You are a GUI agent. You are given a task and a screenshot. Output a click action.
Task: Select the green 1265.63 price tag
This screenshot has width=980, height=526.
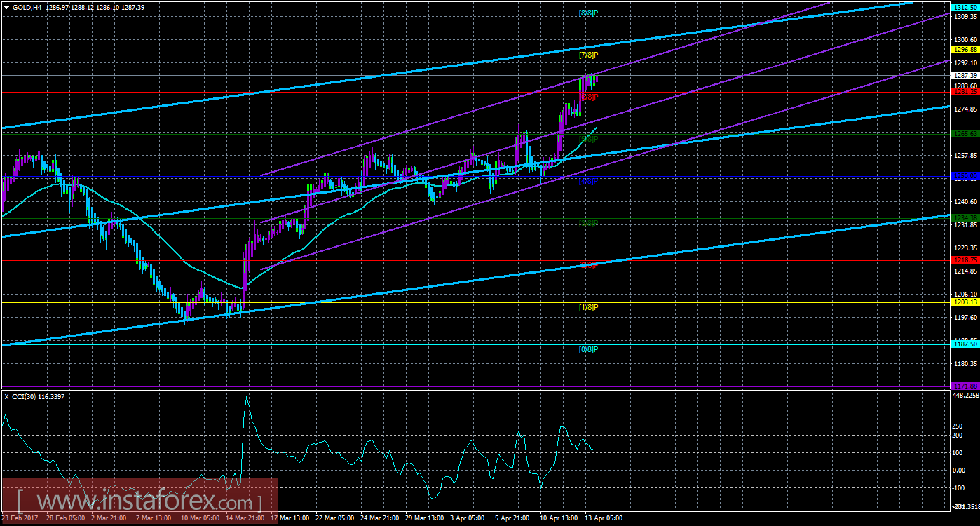pyautogui.click(x=965, y=133)
